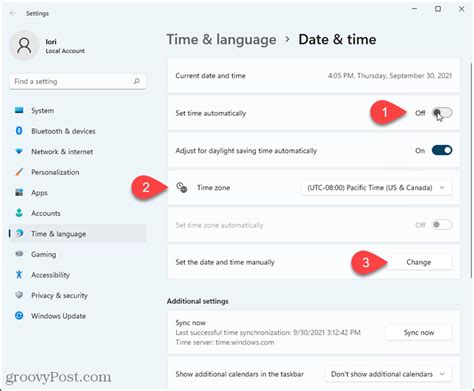Open Gaming settings
474x391 pixels.
click(x=78, y=254)
